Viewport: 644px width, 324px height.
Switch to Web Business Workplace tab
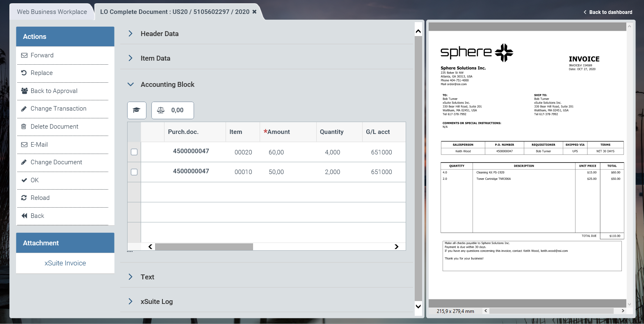pyautogui.click(x=52, y=12)
